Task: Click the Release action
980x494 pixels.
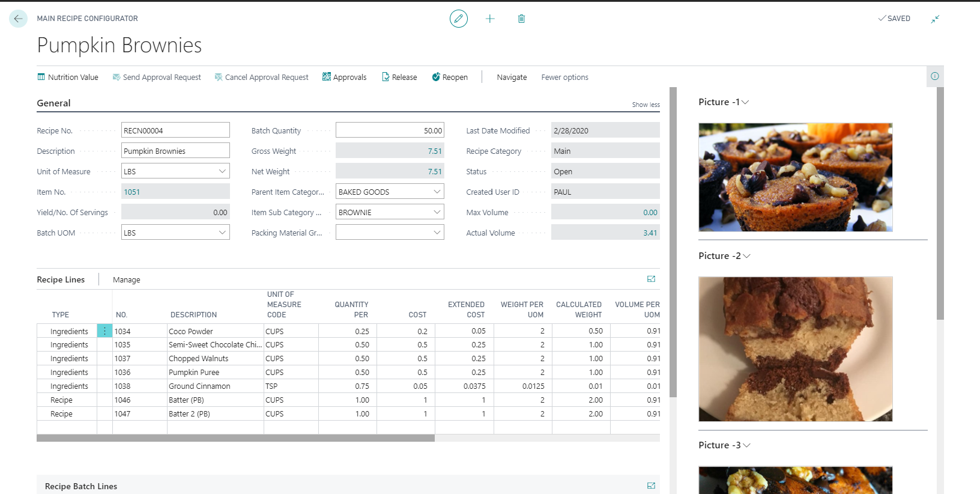Action: click(399, 78)
